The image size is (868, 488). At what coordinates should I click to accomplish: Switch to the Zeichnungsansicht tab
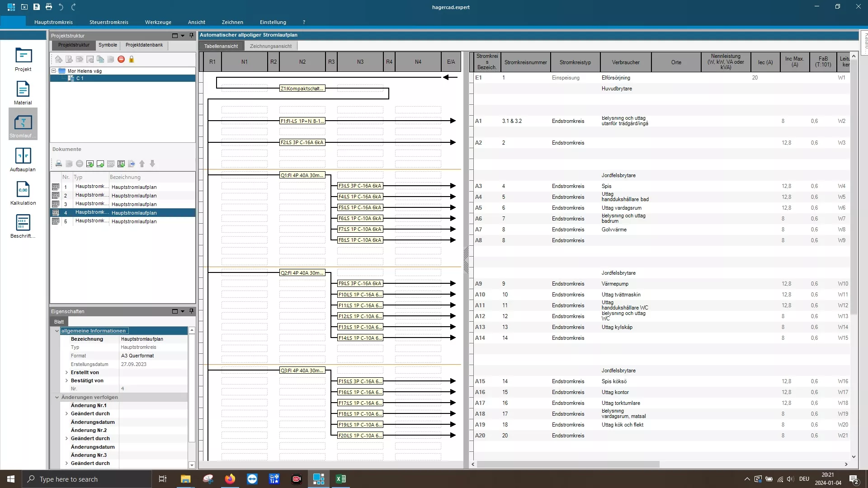(x=270, y=46)
